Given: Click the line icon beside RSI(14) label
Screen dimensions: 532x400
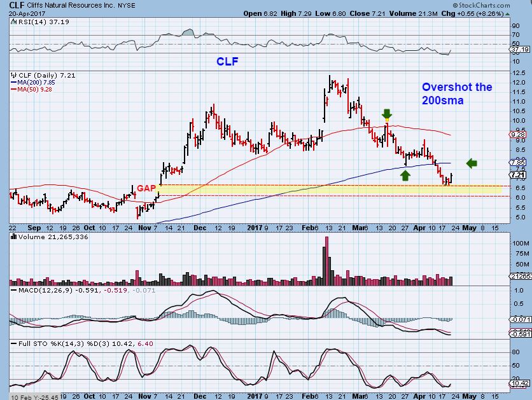Looking at the screenshot, I should (x=13, y=22).
